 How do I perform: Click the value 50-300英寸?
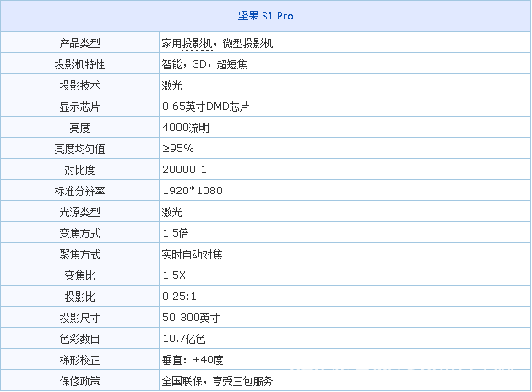tap(191, 318)
